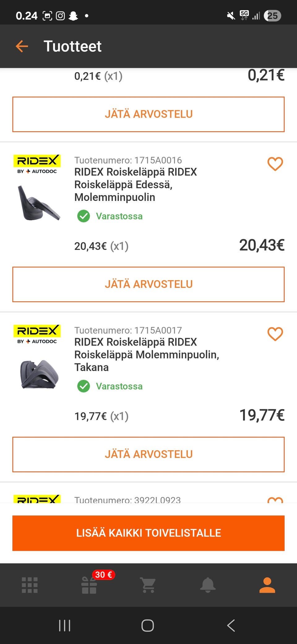Open the front mud flap product image
297x644 pixels.
click(x=38, y=203)
